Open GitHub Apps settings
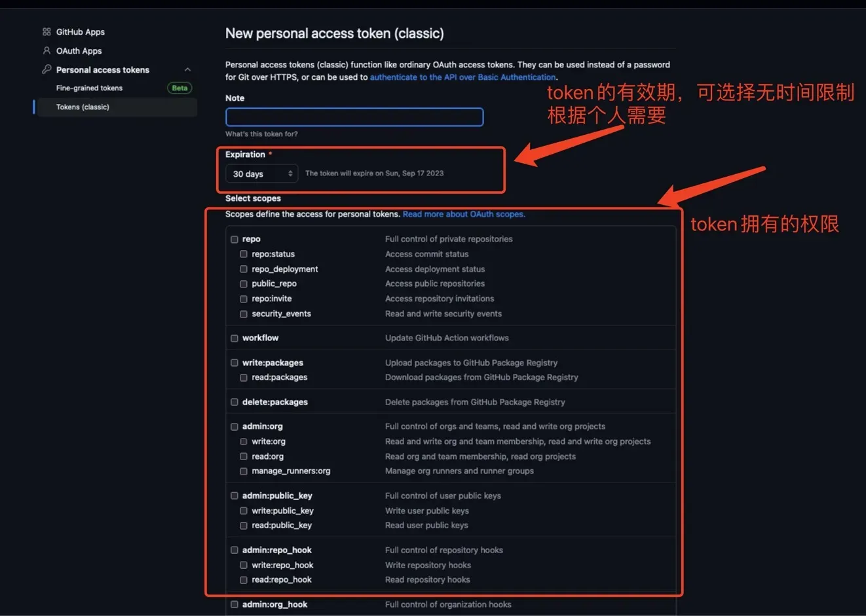This screenshot has width=866, height=616. click(81, 31)
